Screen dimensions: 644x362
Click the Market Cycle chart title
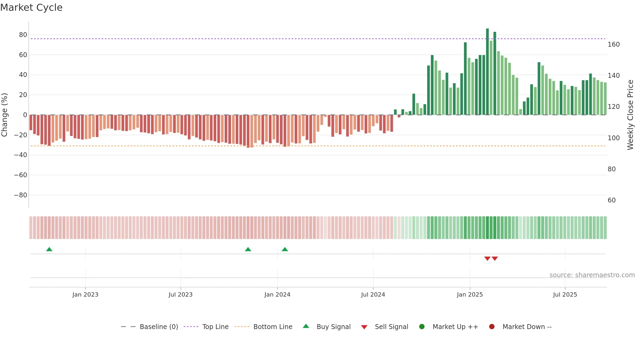coord(31,8)
